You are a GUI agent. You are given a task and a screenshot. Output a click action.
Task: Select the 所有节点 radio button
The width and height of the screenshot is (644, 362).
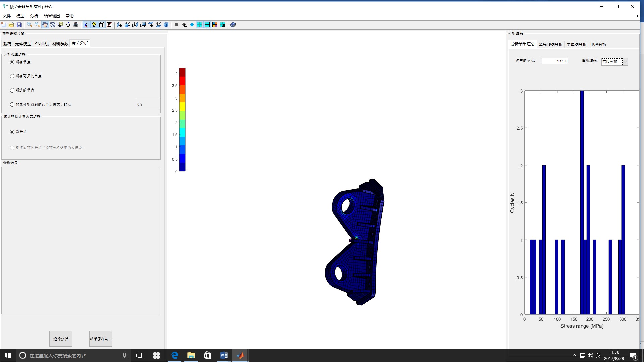click(x=12, y=62)
